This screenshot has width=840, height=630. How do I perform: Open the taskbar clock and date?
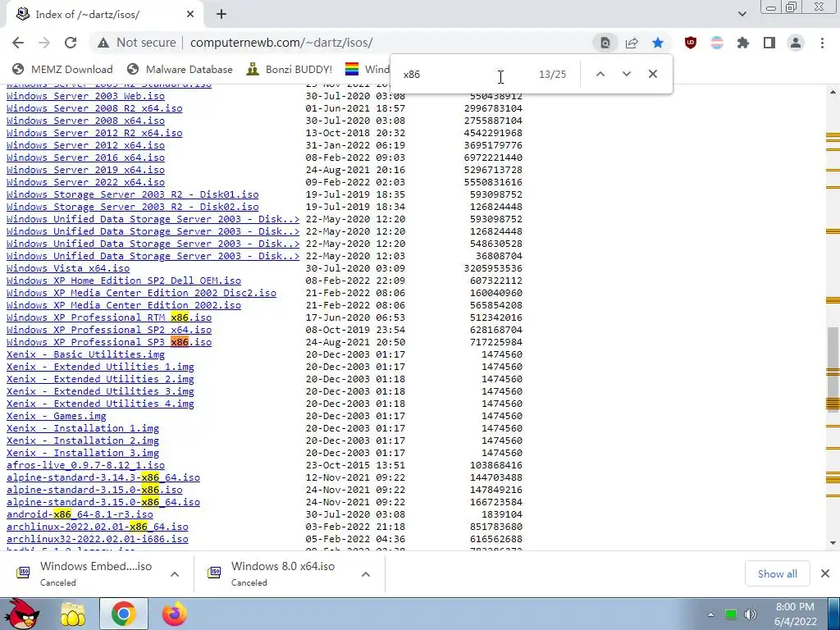point(795,614)
